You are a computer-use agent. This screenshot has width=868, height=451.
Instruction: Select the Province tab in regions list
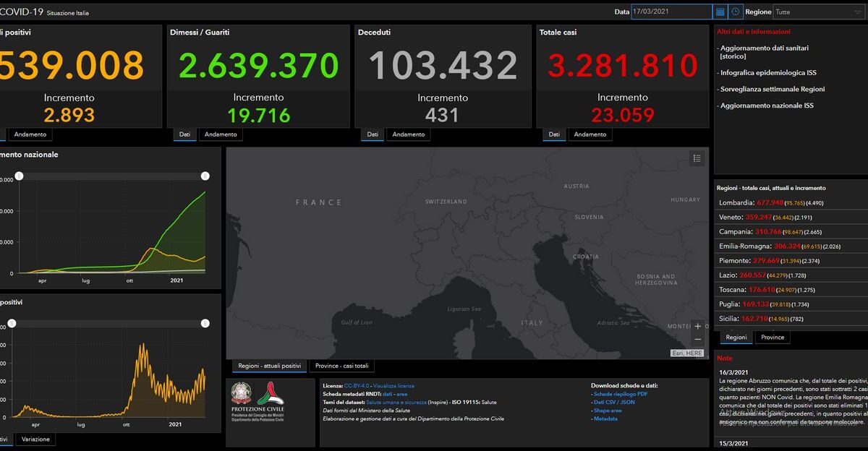tap(773, 338)
